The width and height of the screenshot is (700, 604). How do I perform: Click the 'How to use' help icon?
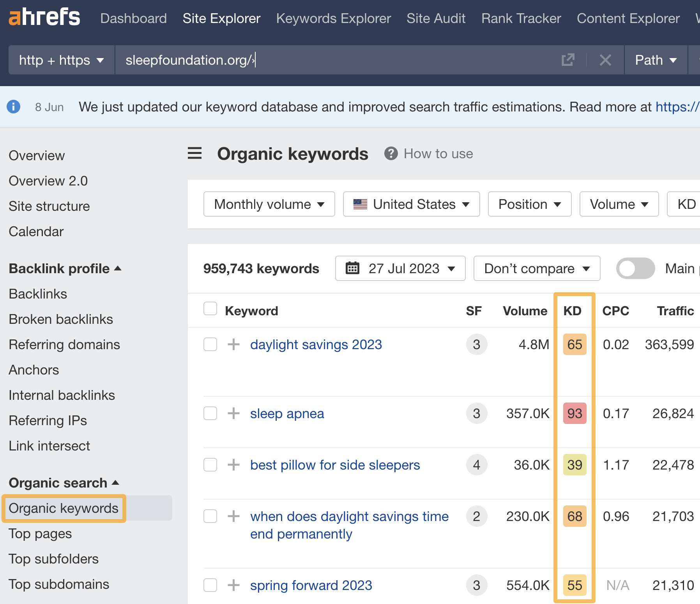(x=391, y=154)
